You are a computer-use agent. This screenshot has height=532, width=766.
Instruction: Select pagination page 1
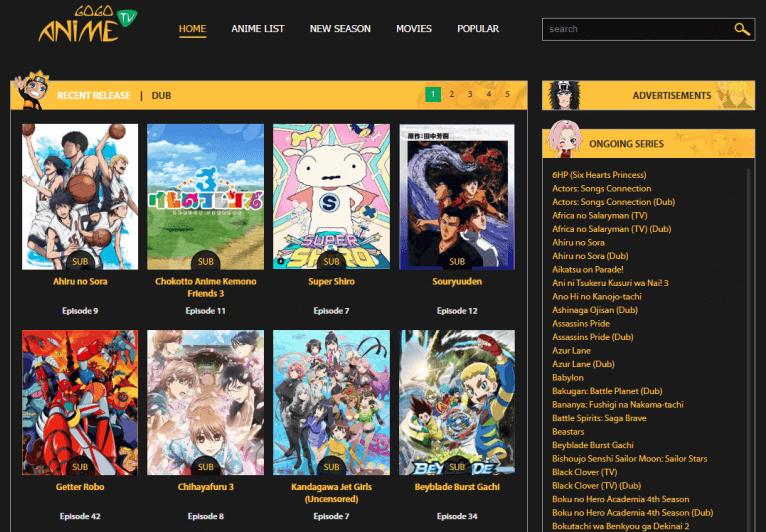pyautogui.click(x=433, y=94)
